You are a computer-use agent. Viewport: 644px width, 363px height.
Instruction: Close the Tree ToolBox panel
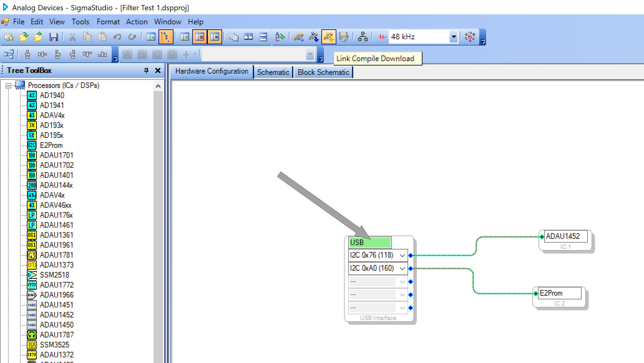pos(158,70)
